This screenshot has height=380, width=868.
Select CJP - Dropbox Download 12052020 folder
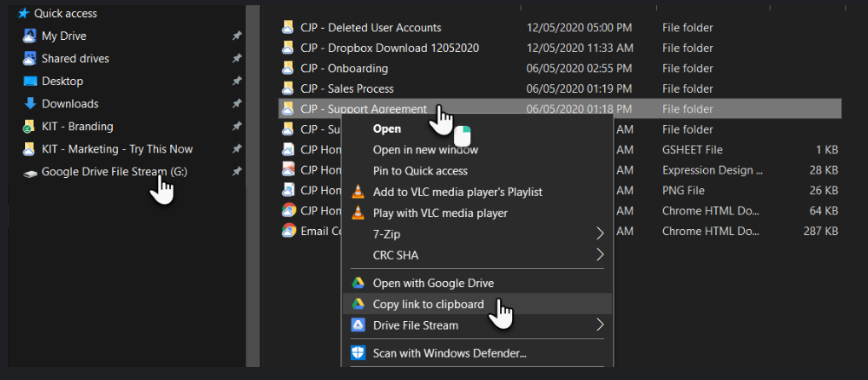[390, 48]
